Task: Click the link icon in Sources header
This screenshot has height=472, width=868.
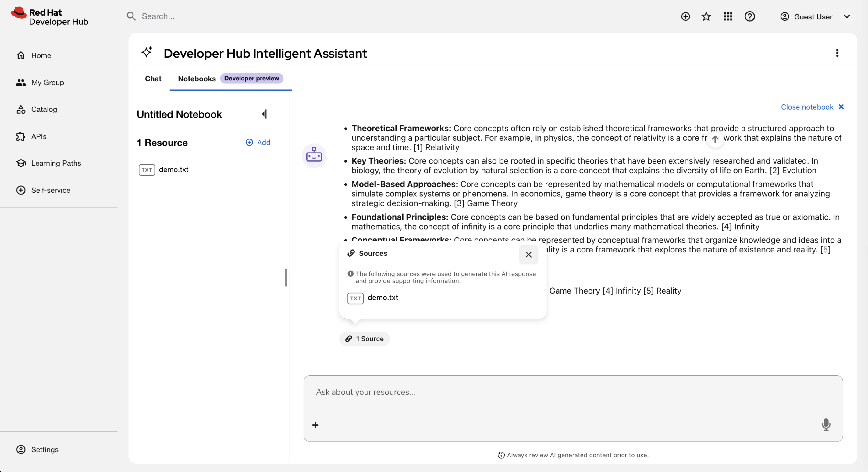Action: (x=351, y=253)
